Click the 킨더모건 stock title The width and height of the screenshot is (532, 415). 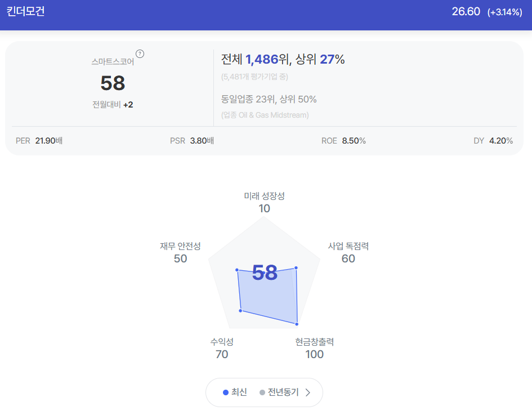(25, 11)
